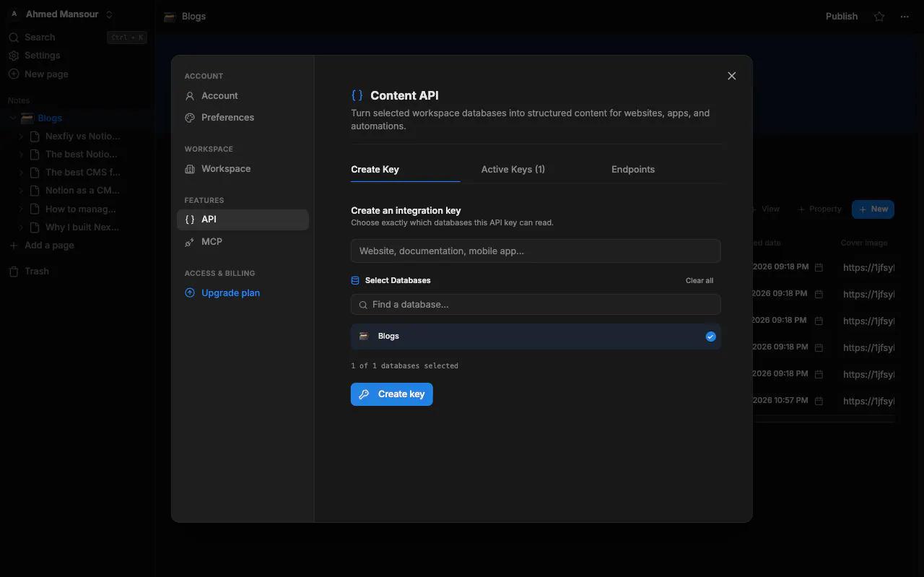Viewport: 924px width, 577px height.
Task: Expand the "Nexfiy vs Notio..." page chevron
Action: [21, 136]
